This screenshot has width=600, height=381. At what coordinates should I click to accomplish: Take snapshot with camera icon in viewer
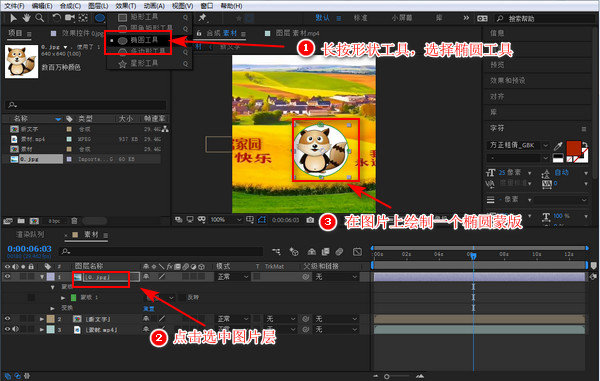pyautogui.click(x=310, y=220)
